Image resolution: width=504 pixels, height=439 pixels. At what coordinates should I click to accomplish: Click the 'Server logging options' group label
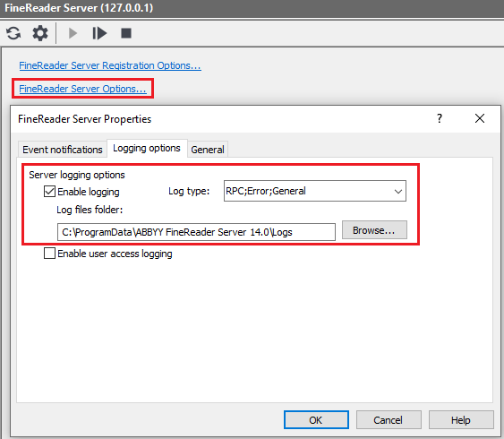pos(77,175)
